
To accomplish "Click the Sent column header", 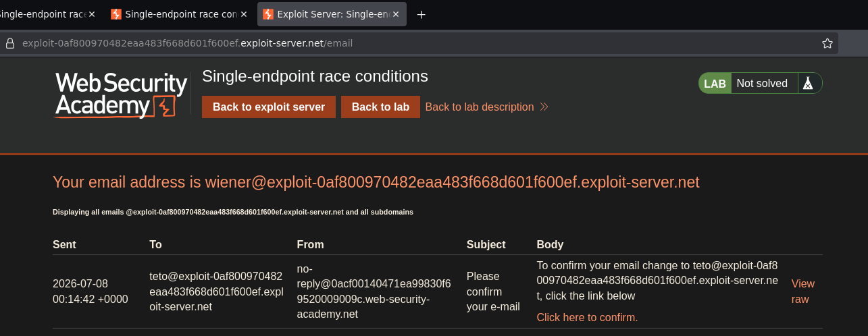I will tap(64, 244).
